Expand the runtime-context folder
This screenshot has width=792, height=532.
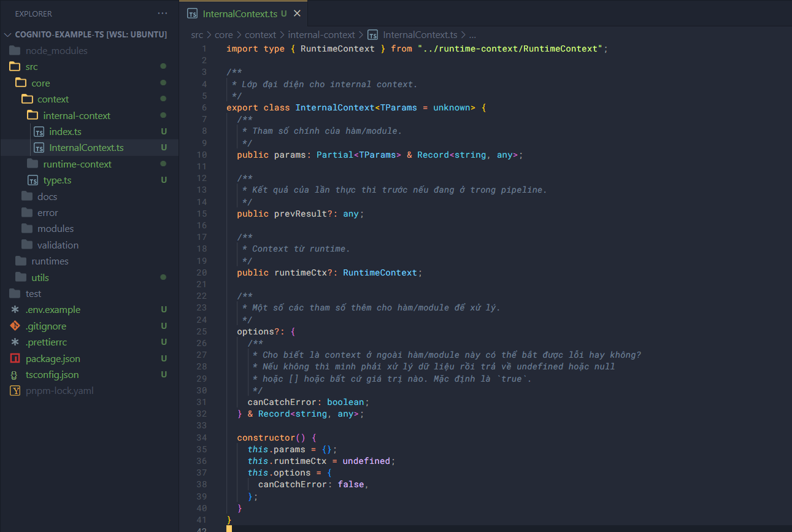[x=77, y=164]
